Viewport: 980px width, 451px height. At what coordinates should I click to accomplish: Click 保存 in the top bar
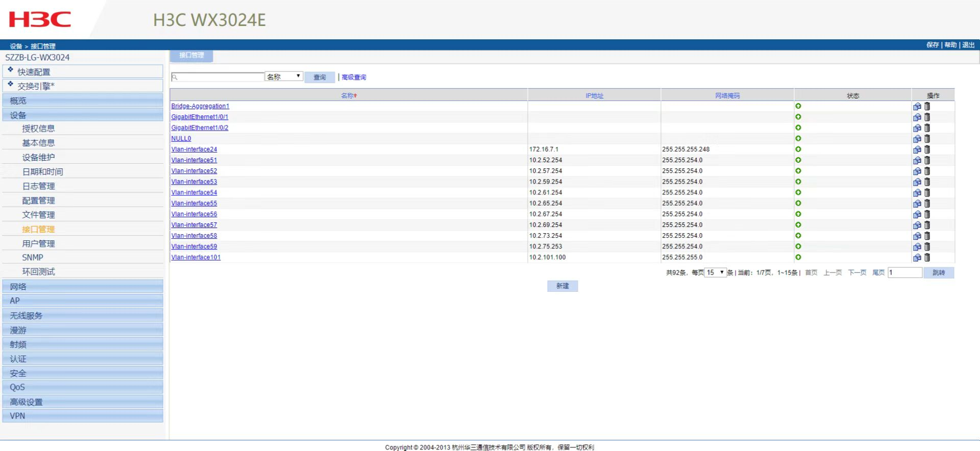pyautogui.click(x=933, y=45)
